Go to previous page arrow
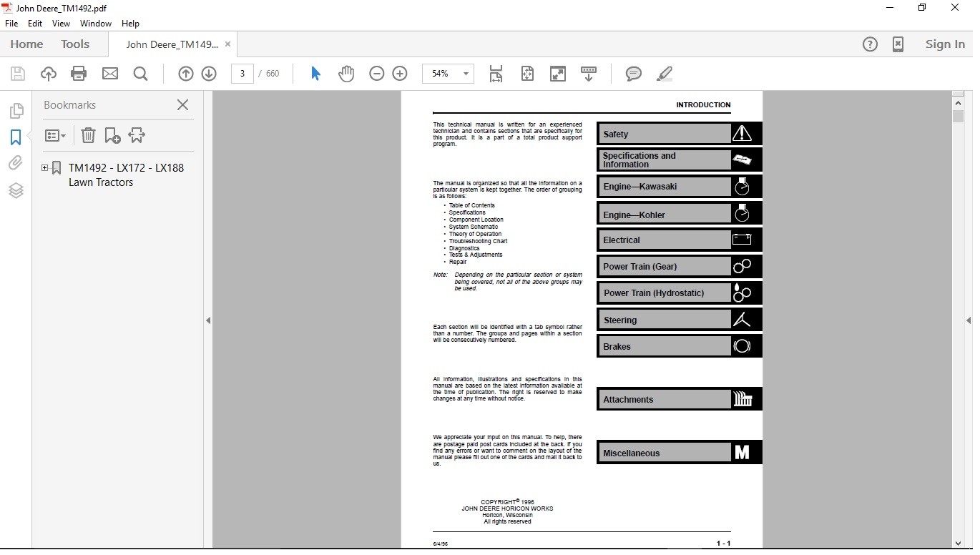Image resolution: width=980 pixels, height=555 pixels. click(x=185, y=74)
